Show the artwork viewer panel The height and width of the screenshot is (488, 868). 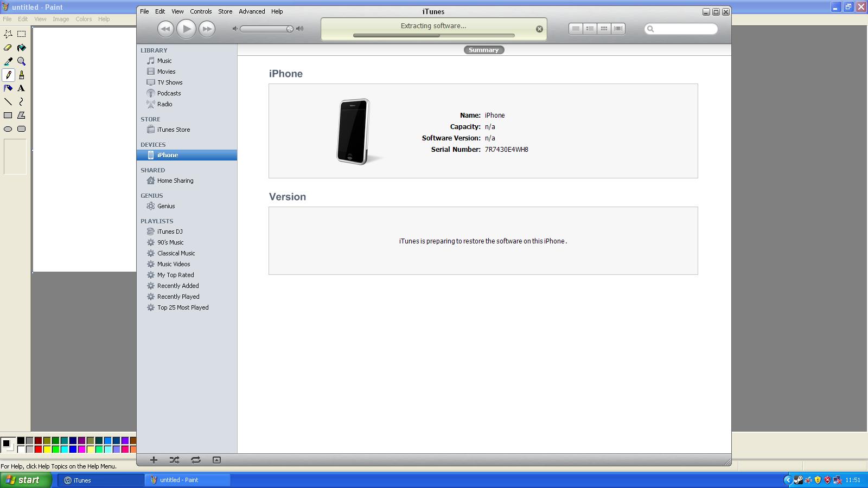tap(216, 460)
